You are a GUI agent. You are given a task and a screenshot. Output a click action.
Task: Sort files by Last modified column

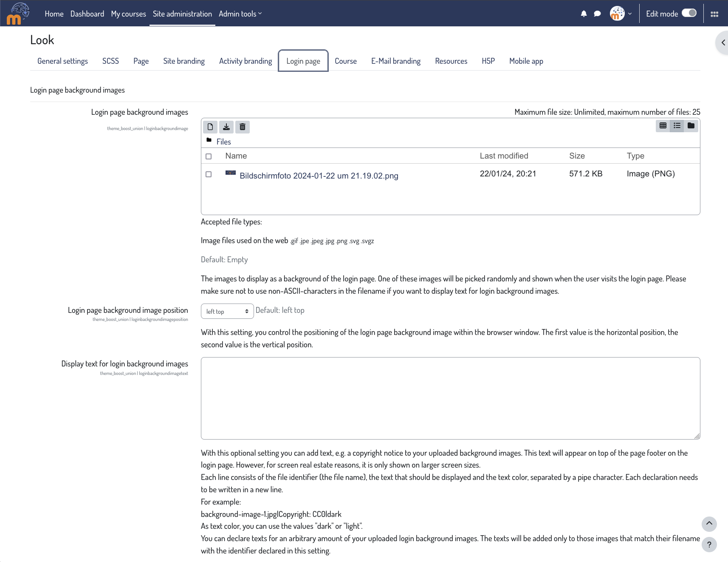click(x=504, y=156)
